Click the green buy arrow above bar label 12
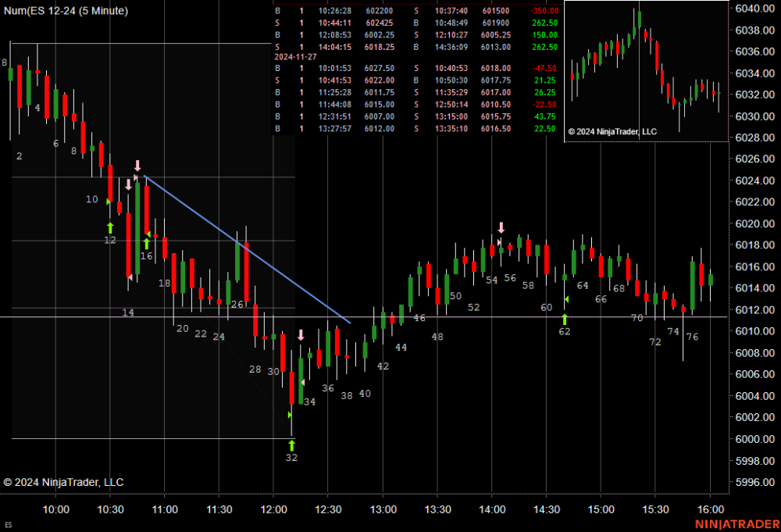 pos(110,228)
